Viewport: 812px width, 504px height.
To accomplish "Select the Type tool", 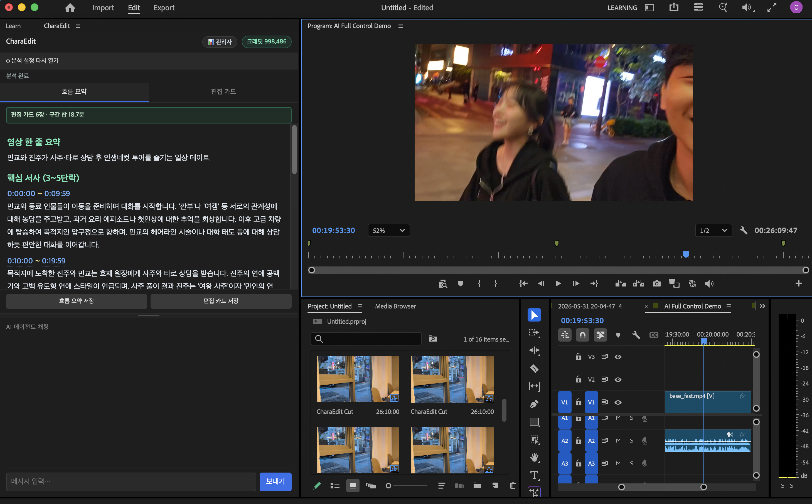I will click(534, 475).
